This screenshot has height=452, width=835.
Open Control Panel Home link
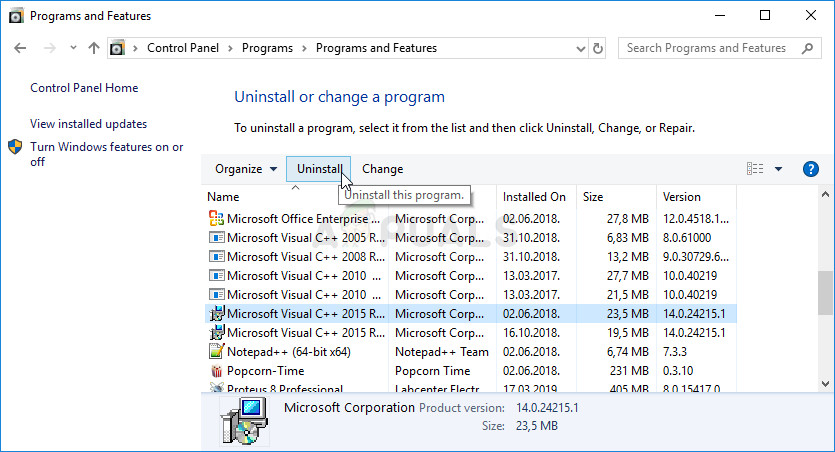click(x=84, y=88)
